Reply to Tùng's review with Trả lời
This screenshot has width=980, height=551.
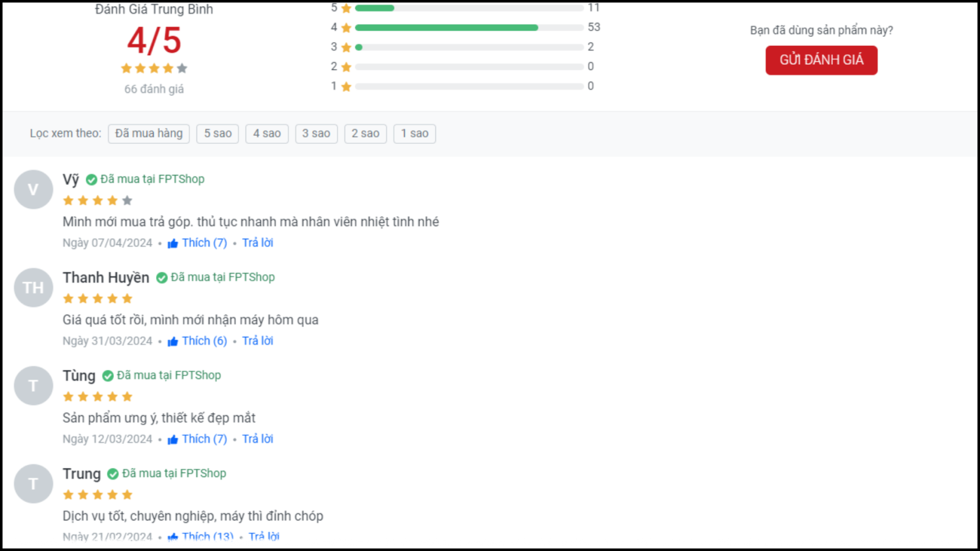coord(257,439)
